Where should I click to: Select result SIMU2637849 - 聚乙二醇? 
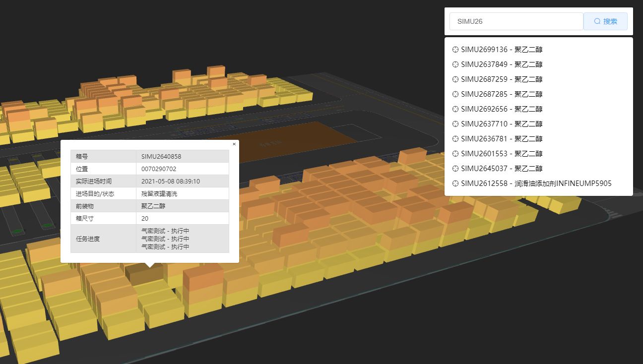point(538,64)
